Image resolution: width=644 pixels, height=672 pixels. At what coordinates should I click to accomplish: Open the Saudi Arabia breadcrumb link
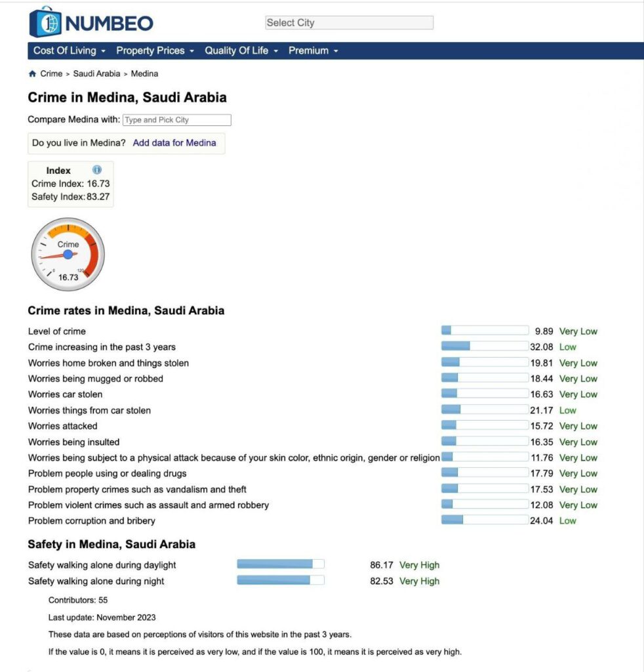pyautogui.click(x=97, y=73)
